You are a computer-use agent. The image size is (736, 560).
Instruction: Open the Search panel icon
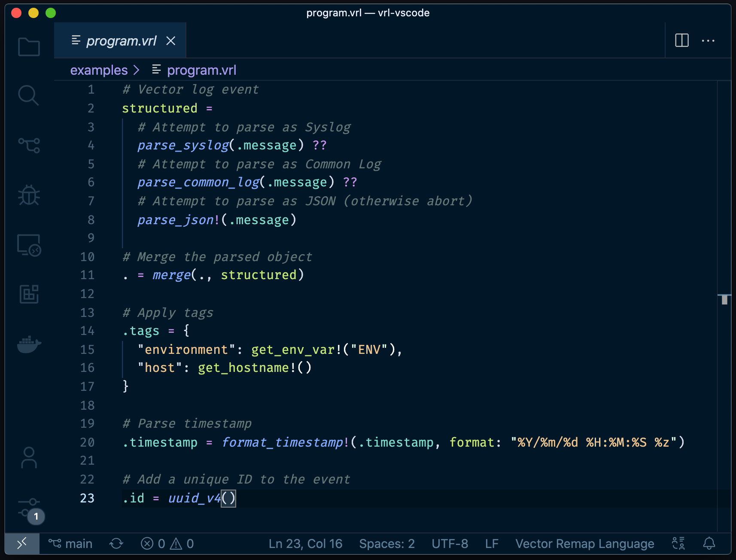coord(29,95)
